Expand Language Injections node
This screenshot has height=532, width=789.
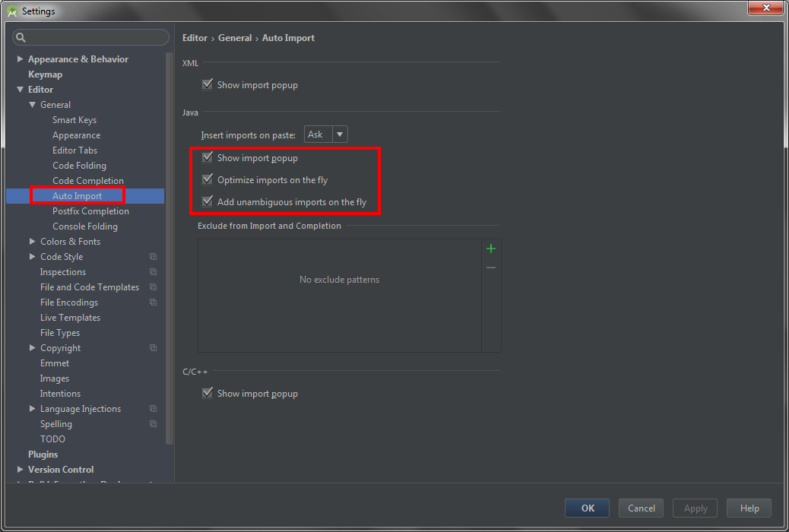click(32, 409)
